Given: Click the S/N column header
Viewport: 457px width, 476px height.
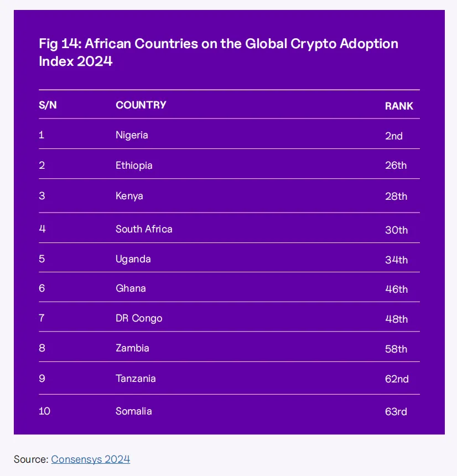Looking at the screenshot, I should click(x=48, y=105).
